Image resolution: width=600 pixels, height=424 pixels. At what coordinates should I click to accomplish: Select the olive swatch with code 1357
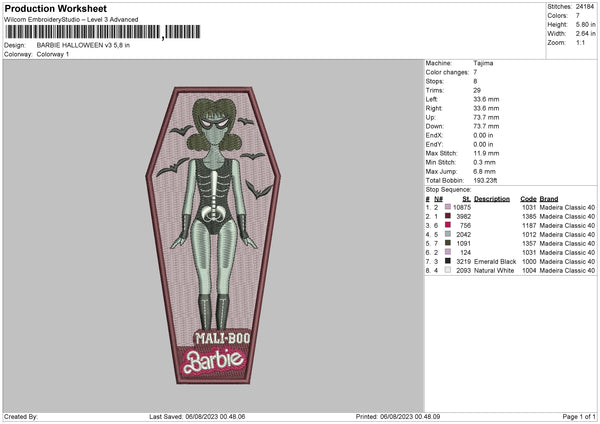tap(447, 243)
